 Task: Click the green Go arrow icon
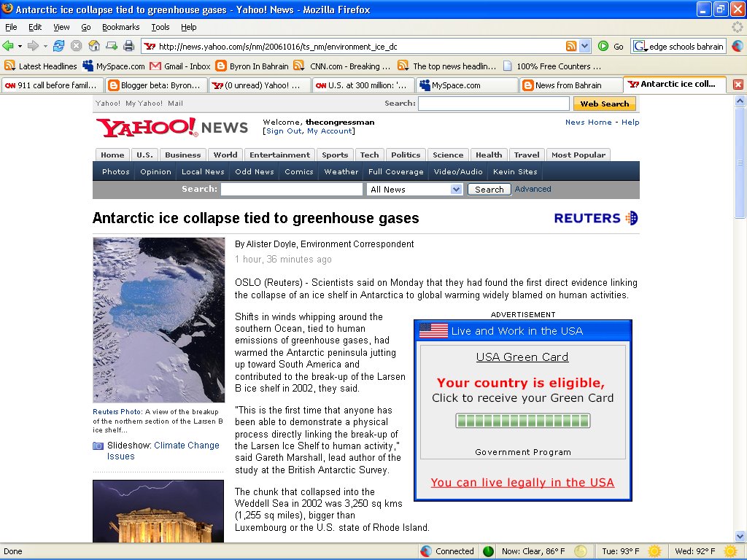coord(603,46)
